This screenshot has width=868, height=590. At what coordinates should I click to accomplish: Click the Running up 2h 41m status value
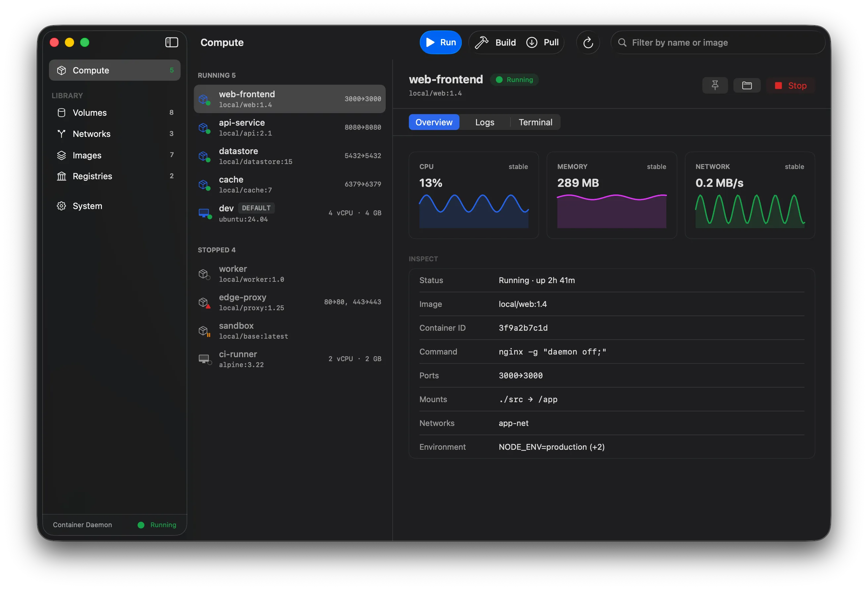[537, 280]
